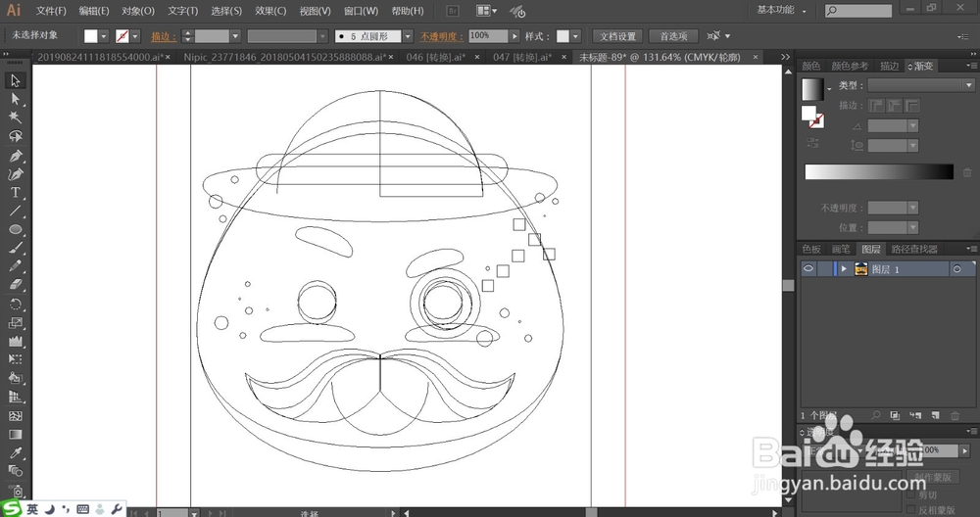Click create new layer icon
Screen dimensions: 980x517
[x=935, y=415]
